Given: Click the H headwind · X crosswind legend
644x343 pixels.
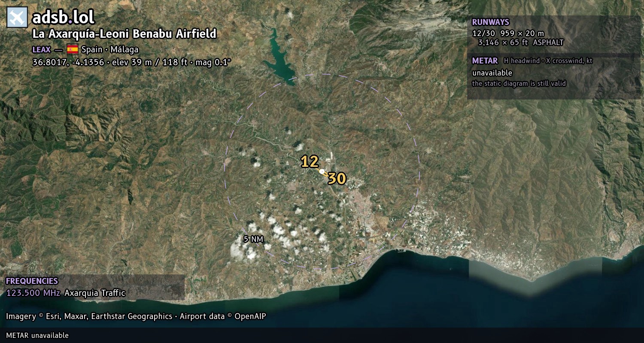Looking at the screenshot, I should (x=548, y=61).
